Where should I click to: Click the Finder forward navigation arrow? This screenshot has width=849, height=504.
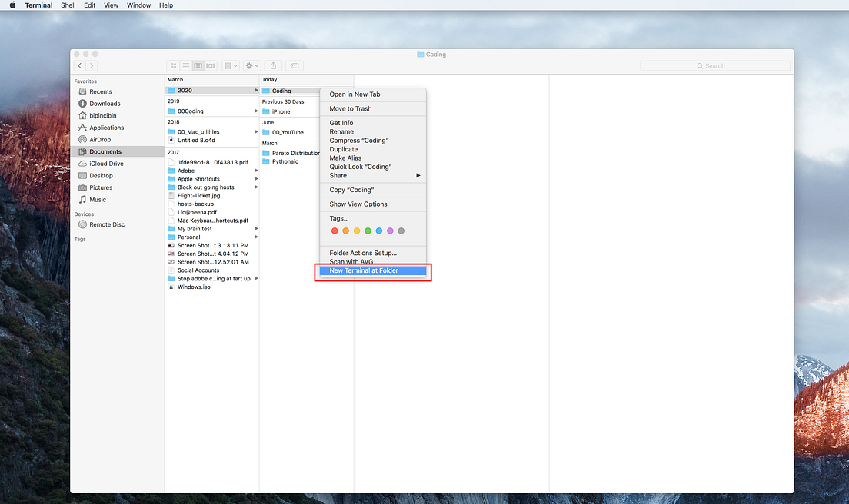tap(92, 65)
